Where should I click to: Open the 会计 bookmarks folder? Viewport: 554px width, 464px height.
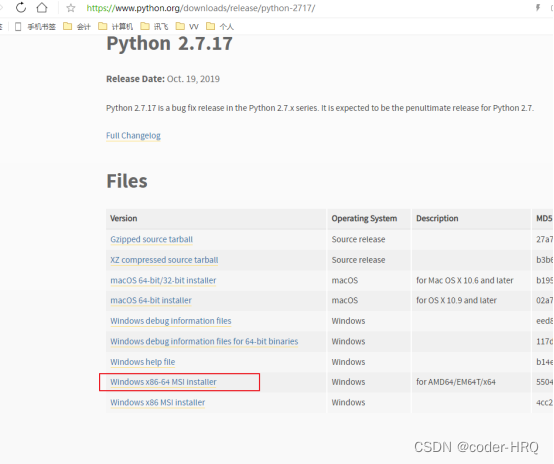click(x=77, y=27)
